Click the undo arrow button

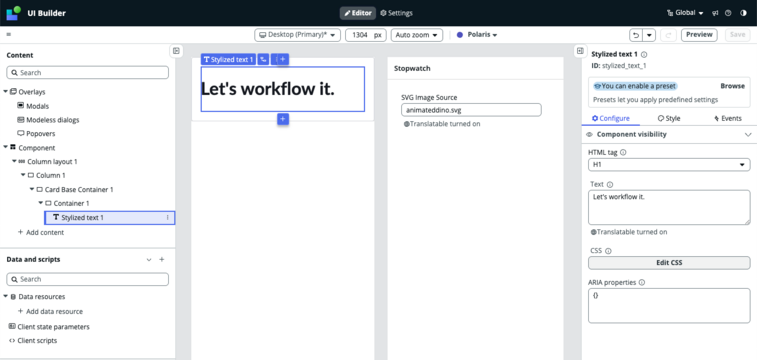click(x=636, y=35)
